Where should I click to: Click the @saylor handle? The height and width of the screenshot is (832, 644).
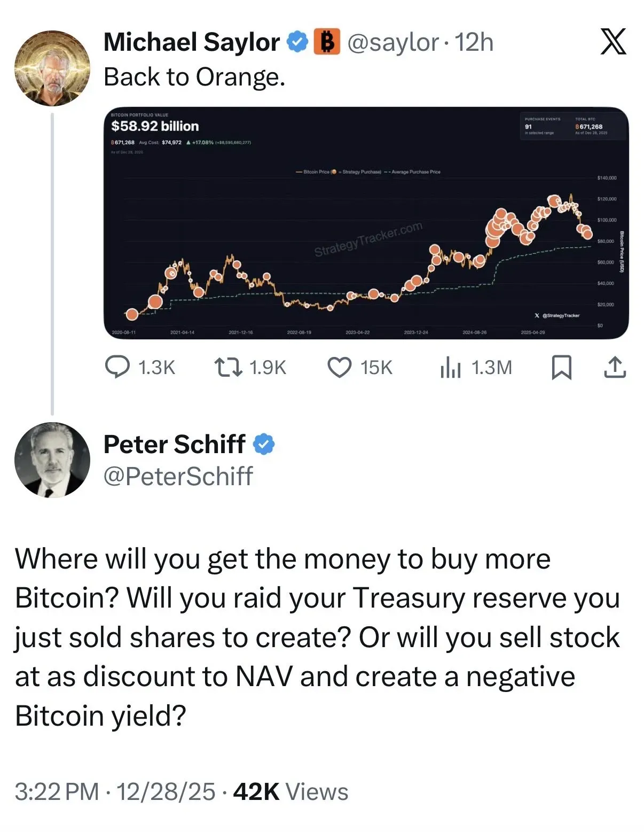click(393, 42)
